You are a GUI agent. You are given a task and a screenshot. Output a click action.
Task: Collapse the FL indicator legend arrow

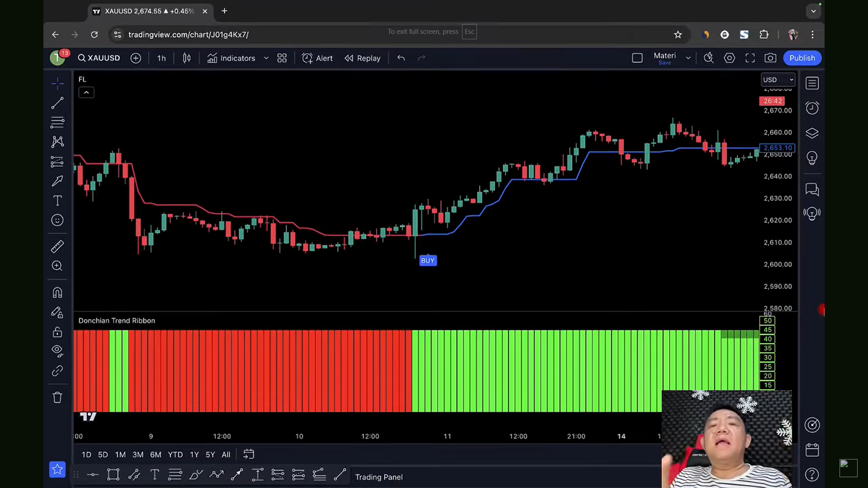[x=86, y=93]
